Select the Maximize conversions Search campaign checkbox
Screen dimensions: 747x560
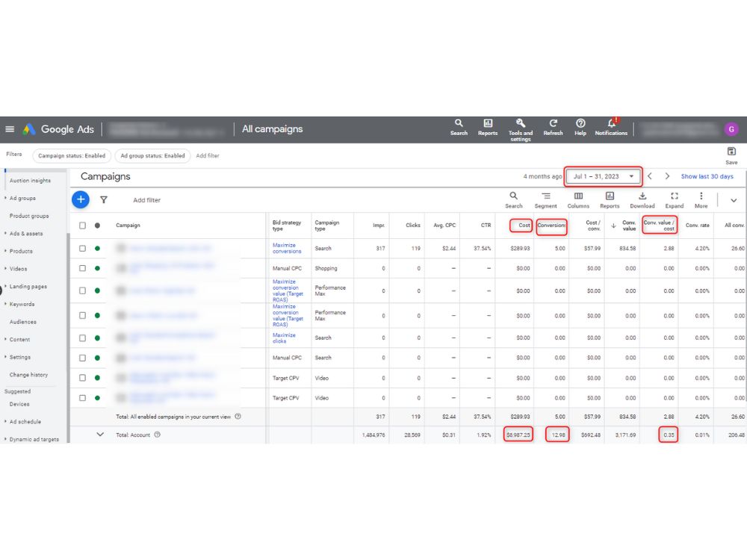(82, 248)
